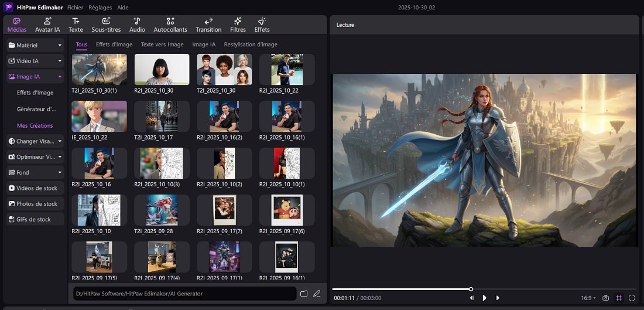The width and height of the screenshot is (644, 310).
Task: Select Effets d'Image in the sidebar
Action: pyautogui.click(x=35, y=93)
